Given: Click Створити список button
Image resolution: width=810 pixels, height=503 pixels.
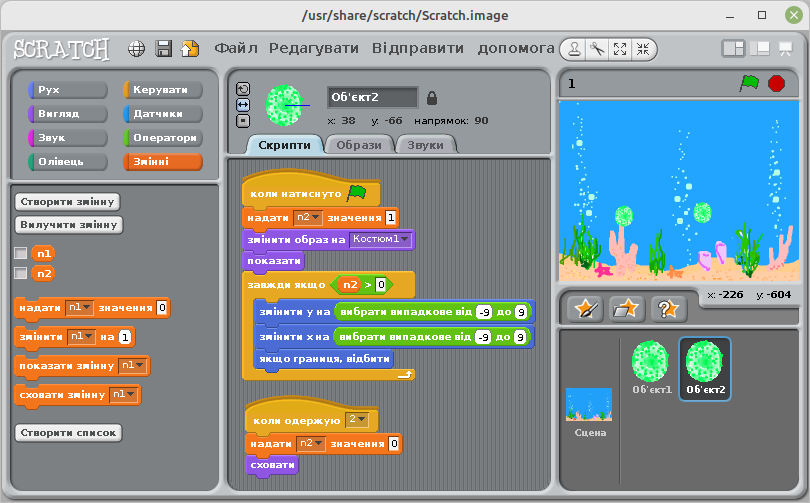Looking at the screenshot, I should click(68, 433).
